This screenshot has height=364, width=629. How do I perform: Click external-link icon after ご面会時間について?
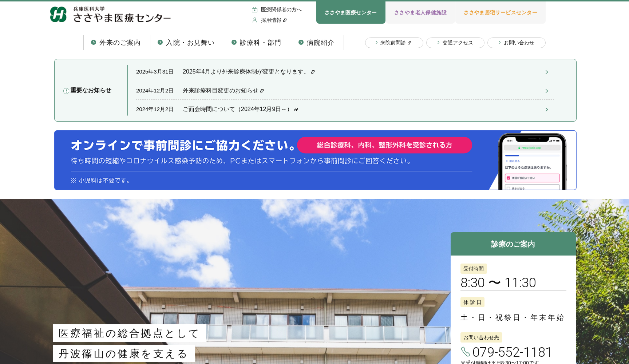click(296, 110)
